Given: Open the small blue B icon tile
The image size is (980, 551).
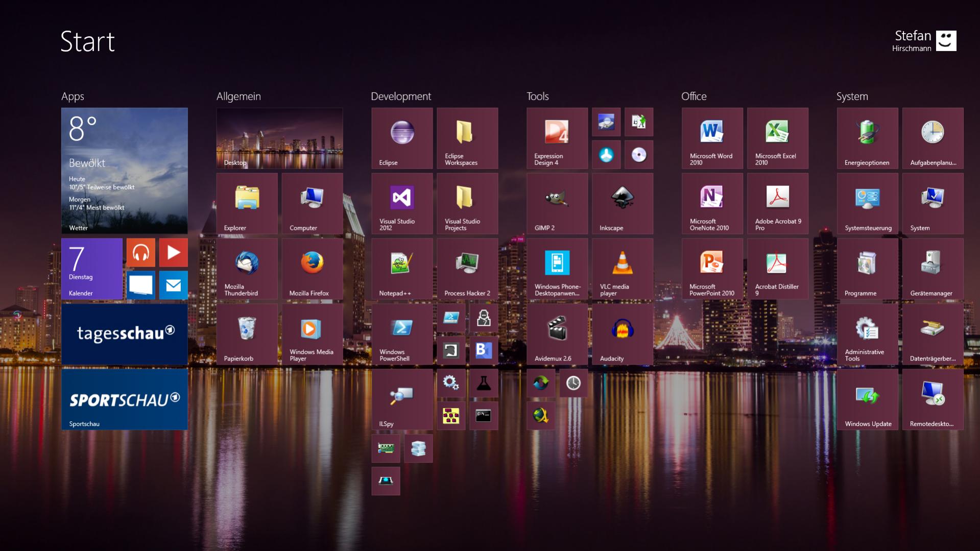Looking at the screenshot, I should click(484, 350).
